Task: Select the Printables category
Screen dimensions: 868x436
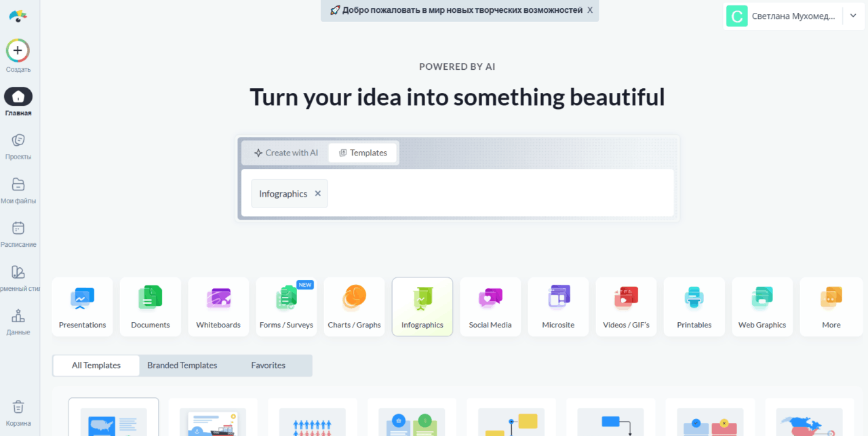Action: (x=694, y=306)
